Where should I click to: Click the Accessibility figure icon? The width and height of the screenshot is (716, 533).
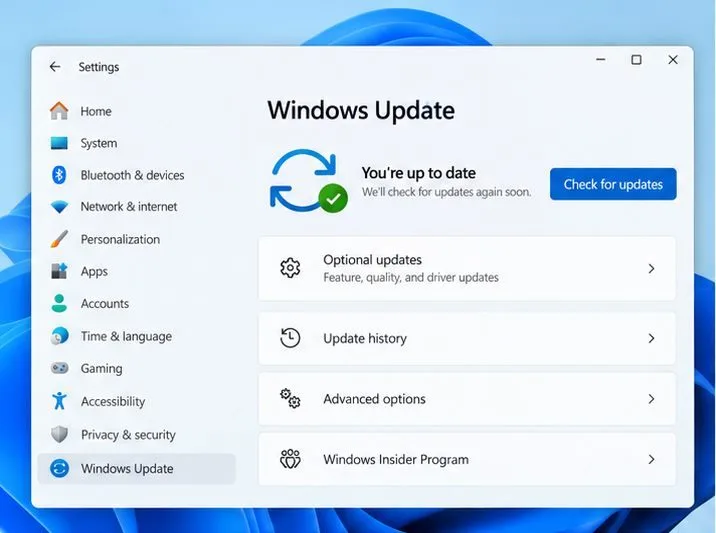(59, 401)
